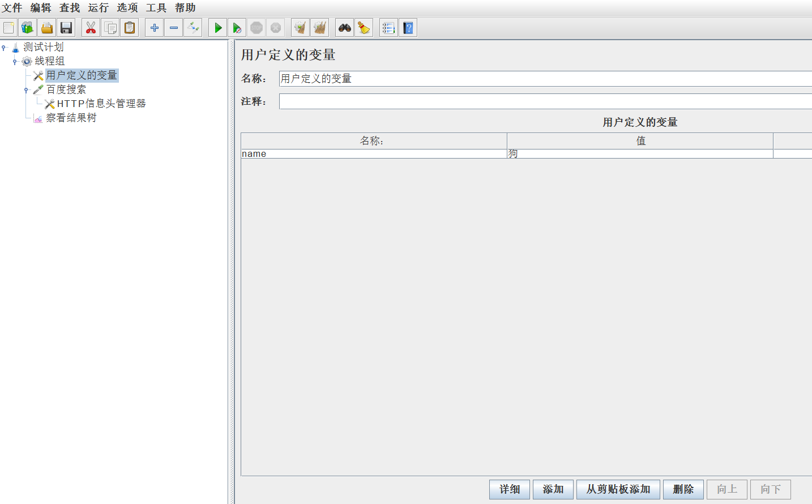Click the table cell containing name

point(374,154)
